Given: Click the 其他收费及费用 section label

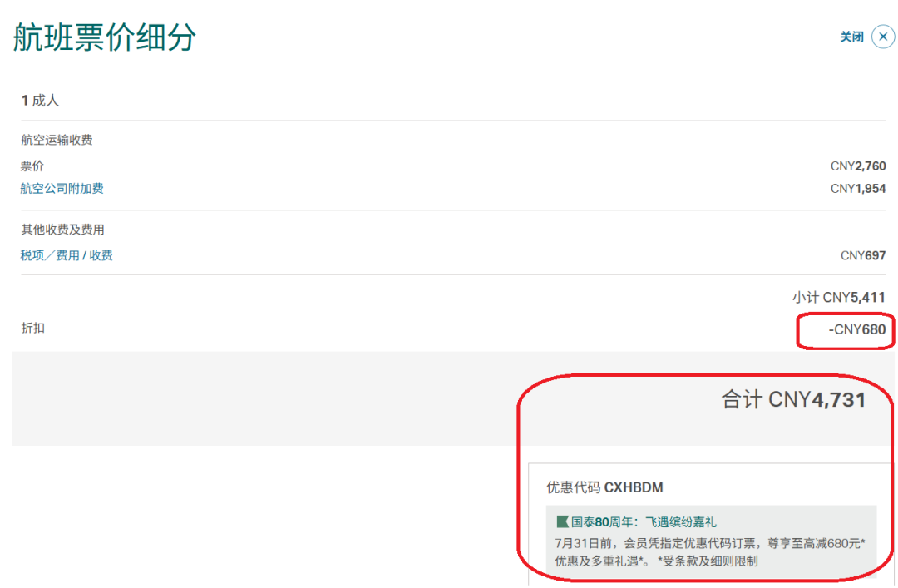Looking at the screenshot, I should point(62,230).
